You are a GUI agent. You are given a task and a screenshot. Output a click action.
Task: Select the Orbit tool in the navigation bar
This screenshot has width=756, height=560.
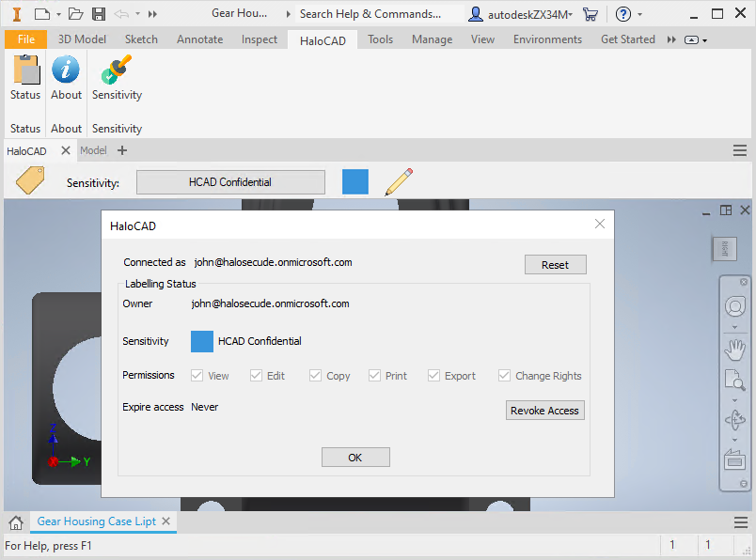coord(736,419)
